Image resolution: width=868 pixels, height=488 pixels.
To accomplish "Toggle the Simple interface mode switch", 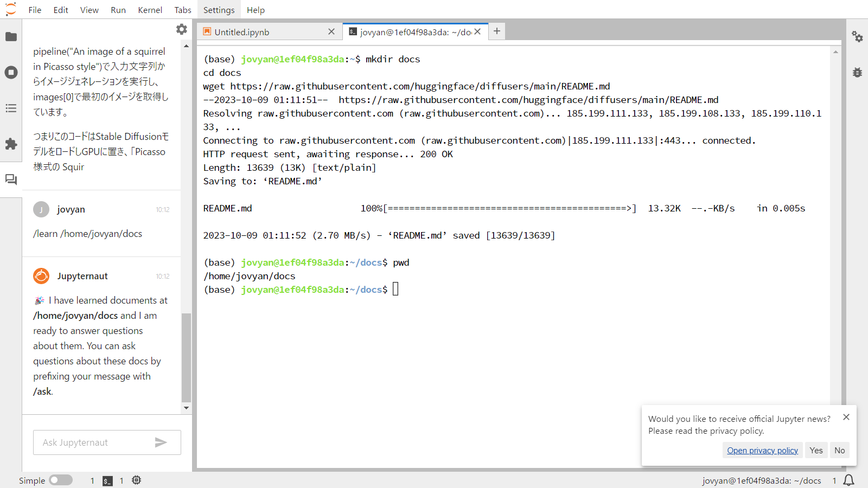I will point(61,480).
